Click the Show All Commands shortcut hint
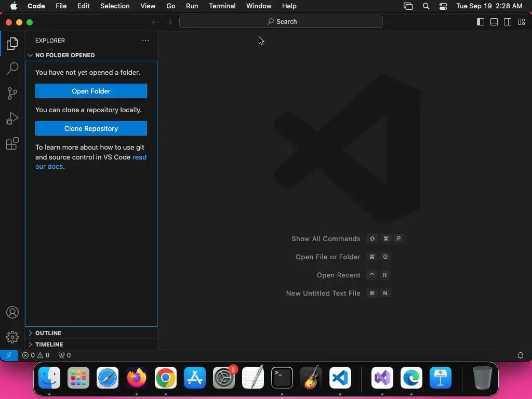The height and width of the screenshot is (399, 532). tap(348, 238)
